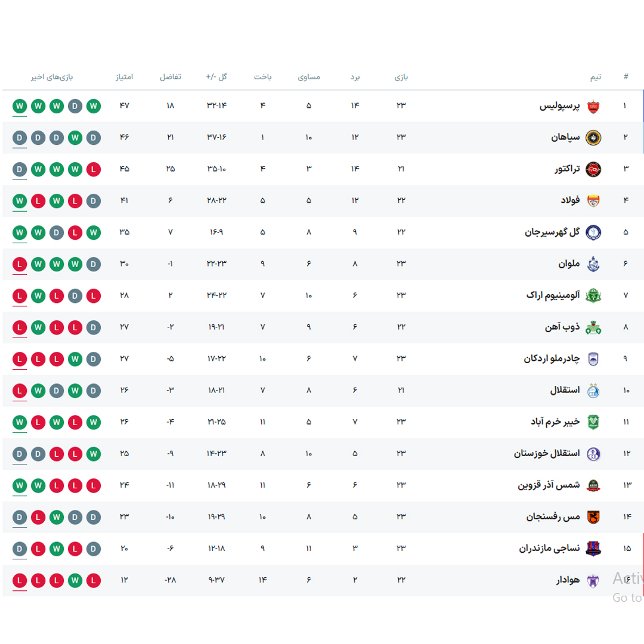
Task: Click the فولاد team badge
Action: 593,201
